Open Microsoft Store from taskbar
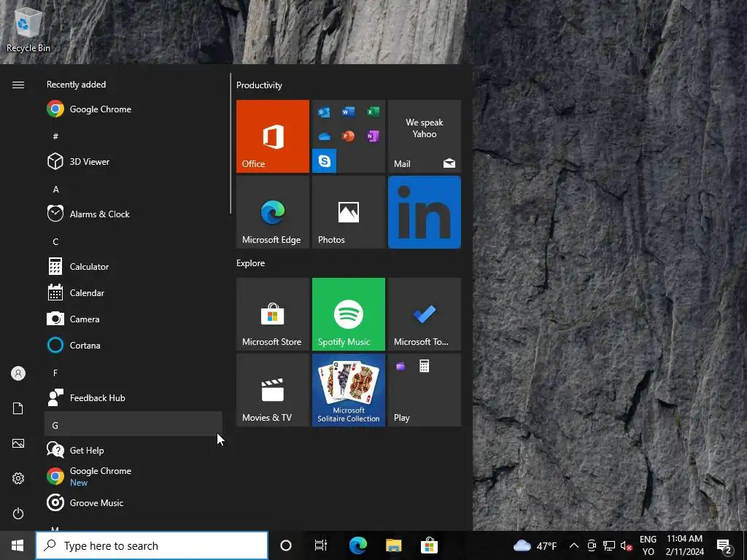Viewport: 747px width, 560px height. pyautogui.click(x=429, y=545)
